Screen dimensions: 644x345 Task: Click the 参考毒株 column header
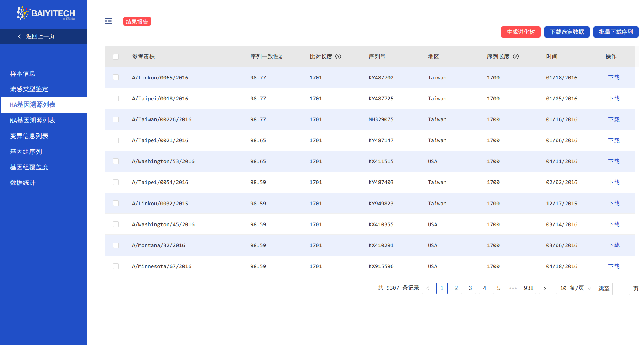point(143,56)
